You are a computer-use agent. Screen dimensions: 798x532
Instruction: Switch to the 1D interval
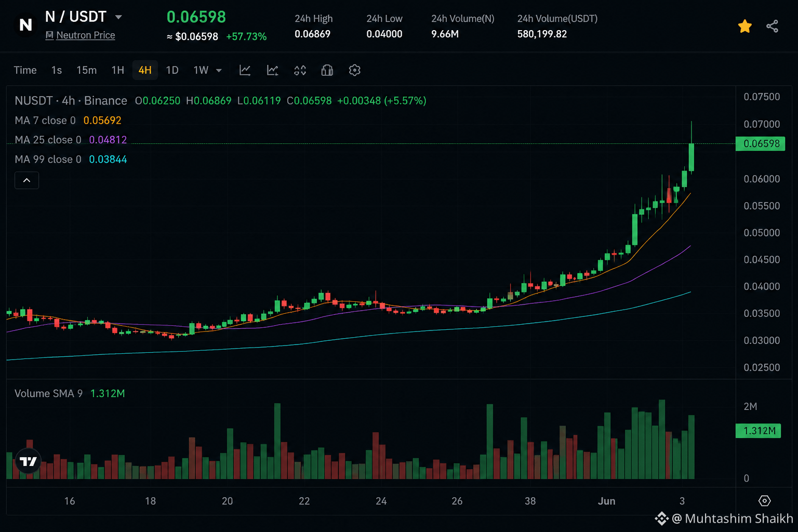[172, 70]
